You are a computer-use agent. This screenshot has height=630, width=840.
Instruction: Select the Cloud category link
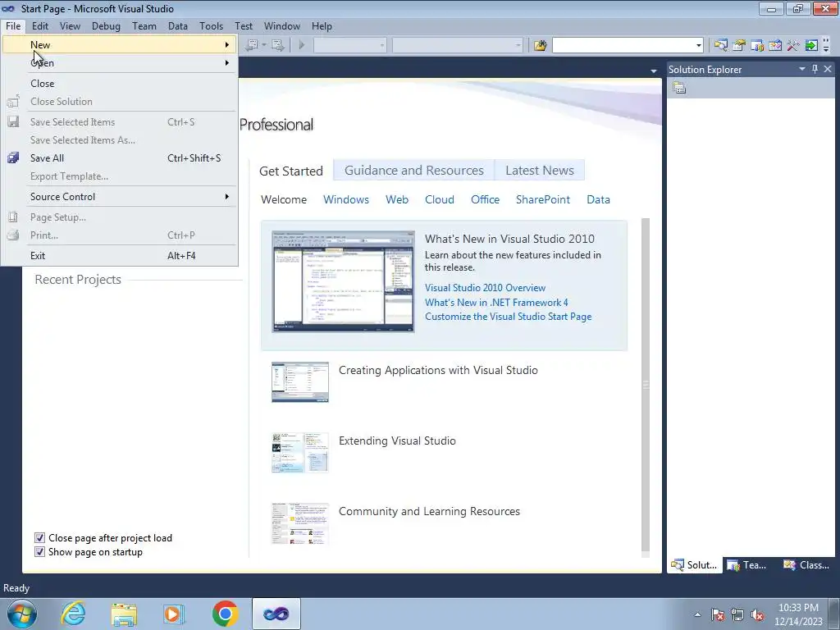tap(440, 199)
